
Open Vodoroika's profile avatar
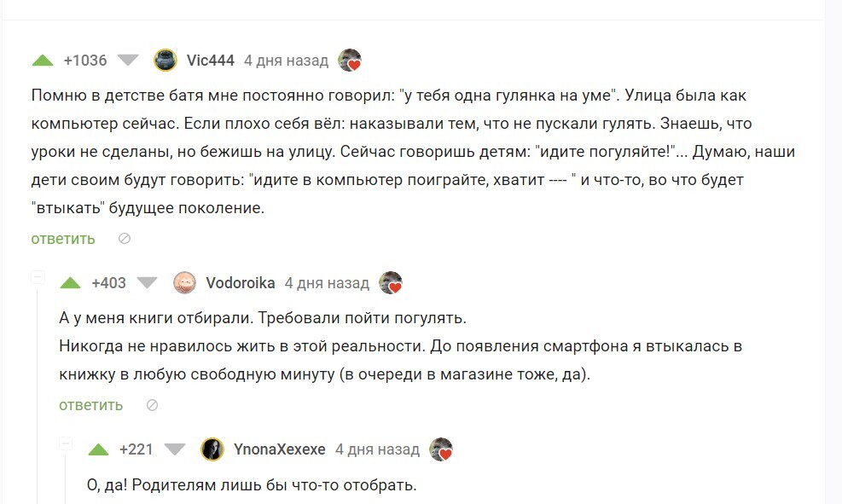click(184, 283)
